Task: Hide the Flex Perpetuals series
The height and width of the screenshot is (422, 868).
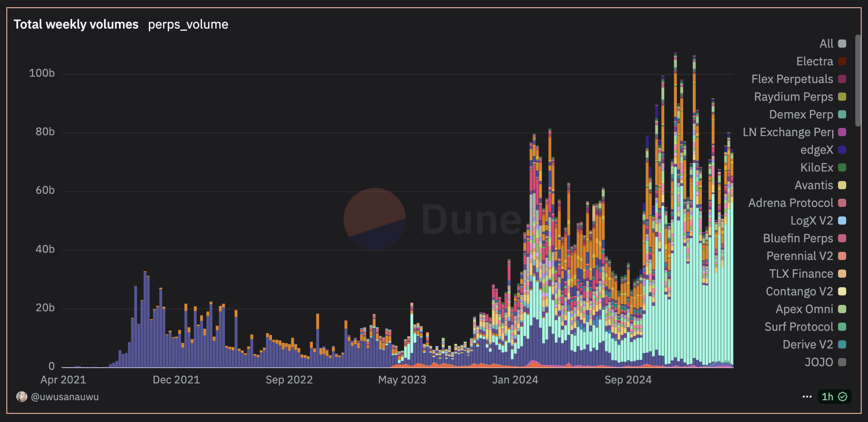Action: [798, 79]
